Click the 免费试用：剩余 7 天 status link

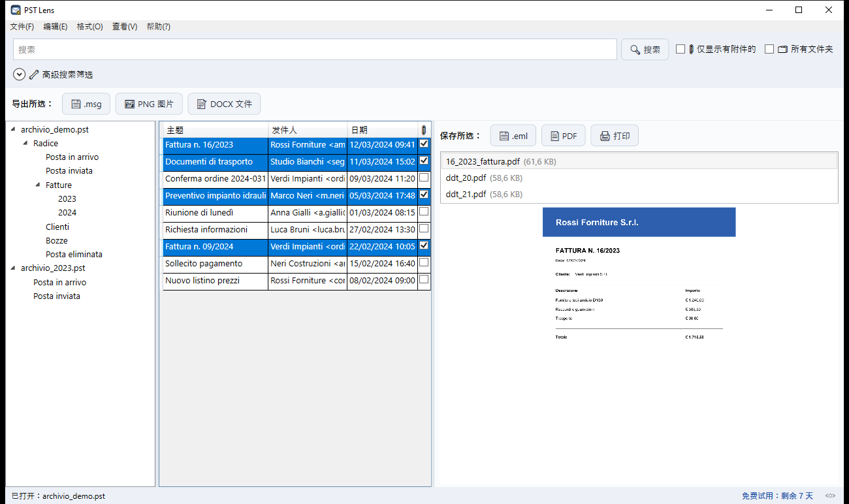(x=777, y=496)
